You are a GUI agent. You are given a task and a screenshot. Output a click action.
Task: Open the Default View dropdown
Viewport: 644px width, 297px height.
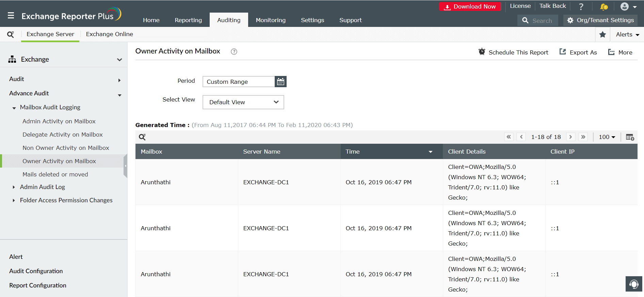pyautogui.click(x=243, y=102)
